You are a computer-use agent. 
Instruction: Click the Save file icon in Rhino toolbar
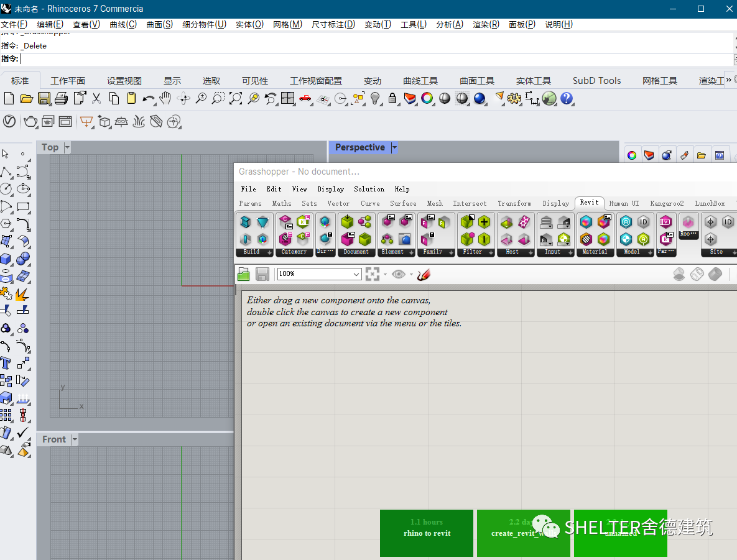tap(44, 98)
